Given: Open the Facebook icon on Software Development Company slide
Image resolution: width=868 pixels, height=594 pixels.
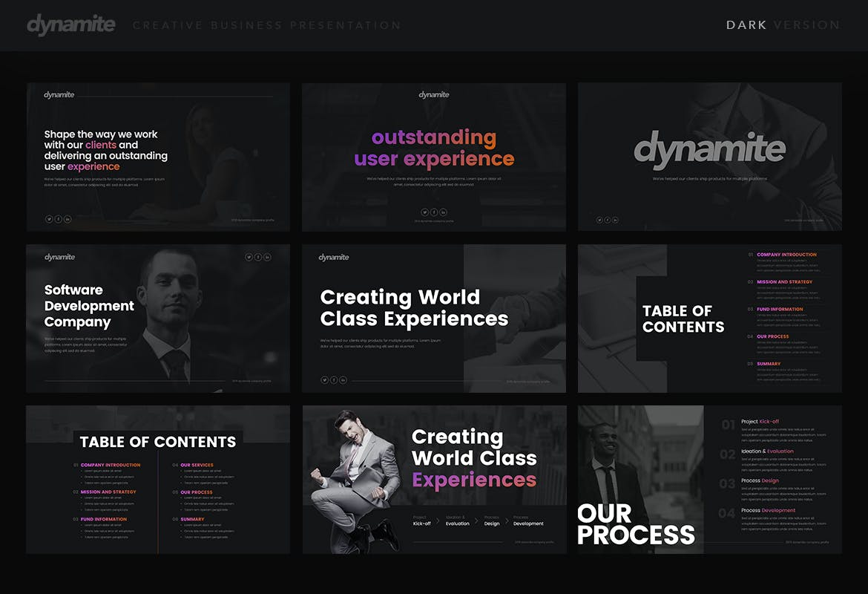Looking at the screenshot, I should (x=258, y=257).
